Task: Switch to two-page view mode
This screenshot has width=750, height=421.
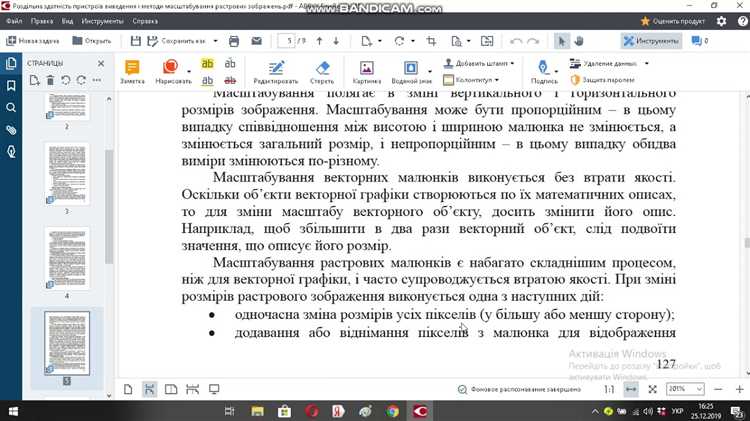Action: point(171,389)
